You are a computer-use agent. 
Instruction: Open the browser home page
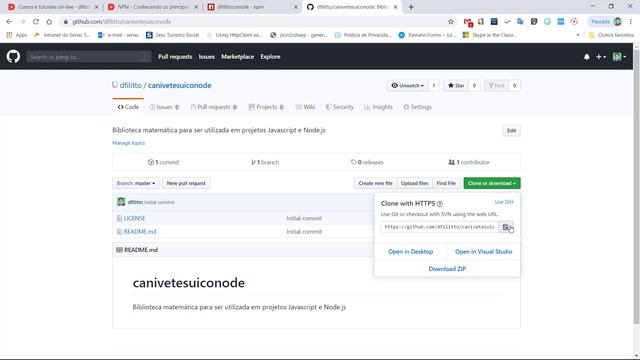coord(49,22)
